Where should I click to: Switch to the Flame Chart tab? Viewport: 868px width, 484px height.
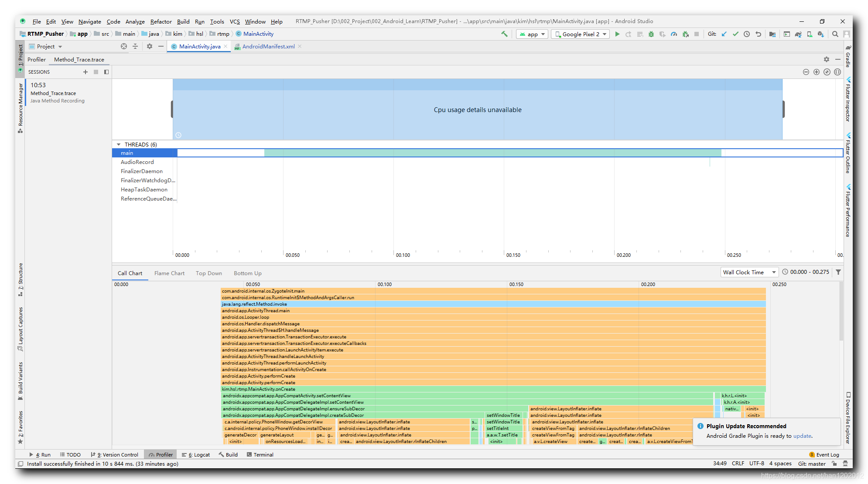point(169,273)
